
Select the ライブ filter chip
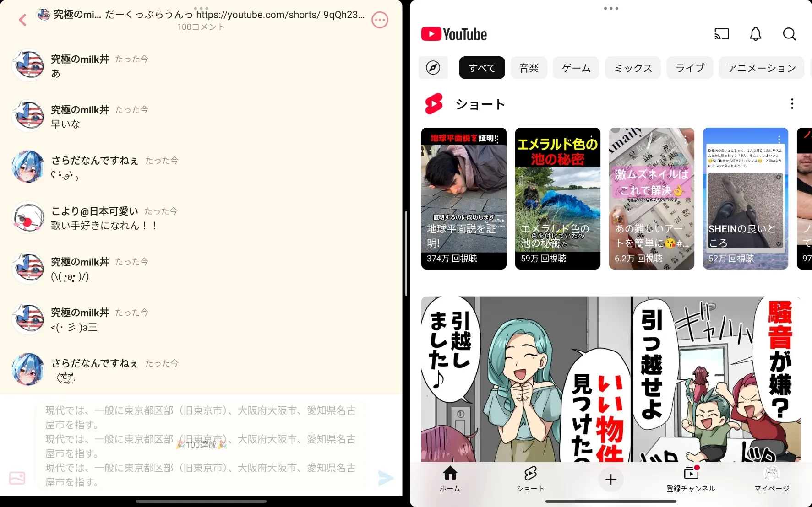(690, 68)
